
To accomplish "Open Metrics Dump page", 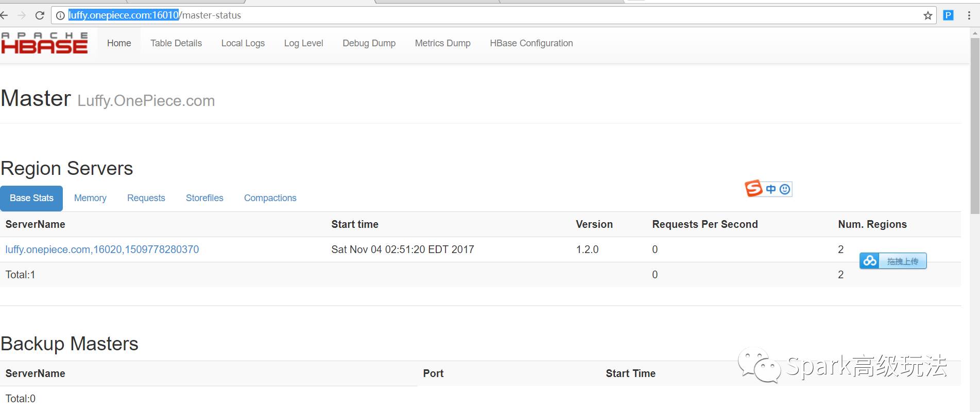I will pos(443,43).
